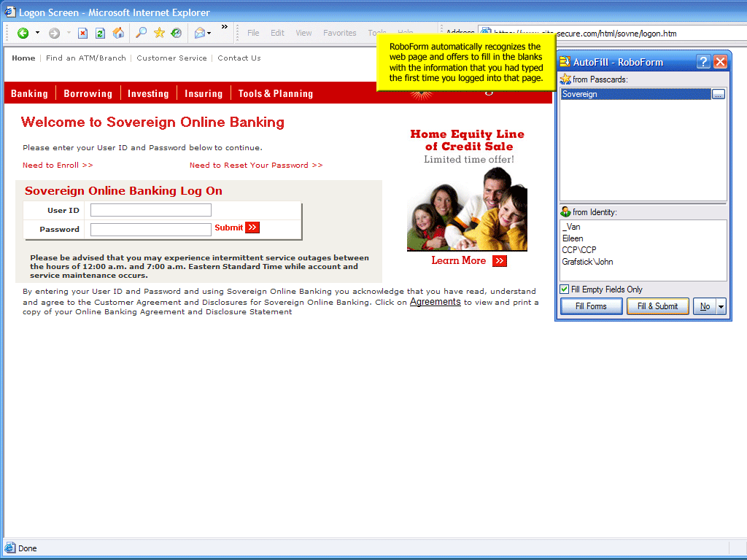Follow the Need to Enroll link
This screenshot has width=747, height=560.
tap(58, 166)
